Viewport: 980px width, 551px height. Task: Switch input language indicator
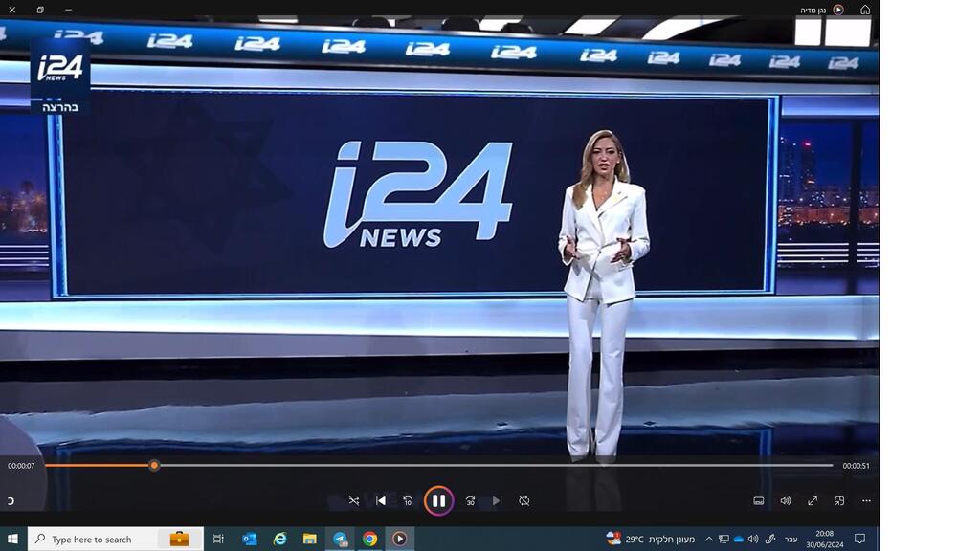[x=791, y=540]
